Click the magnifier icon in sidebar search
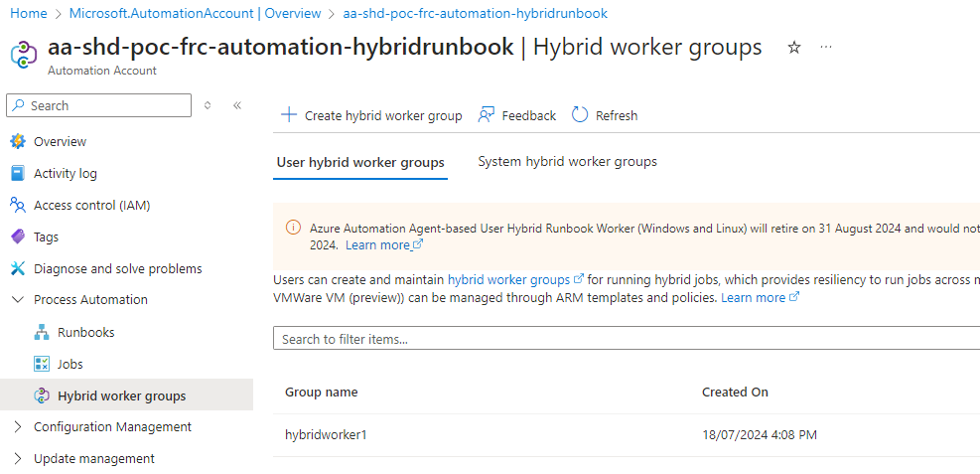 pos(20,105)
